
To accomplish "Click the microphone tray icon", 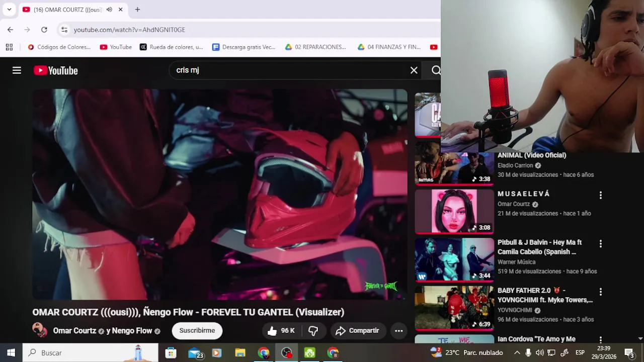I will [x=528, y=352].
